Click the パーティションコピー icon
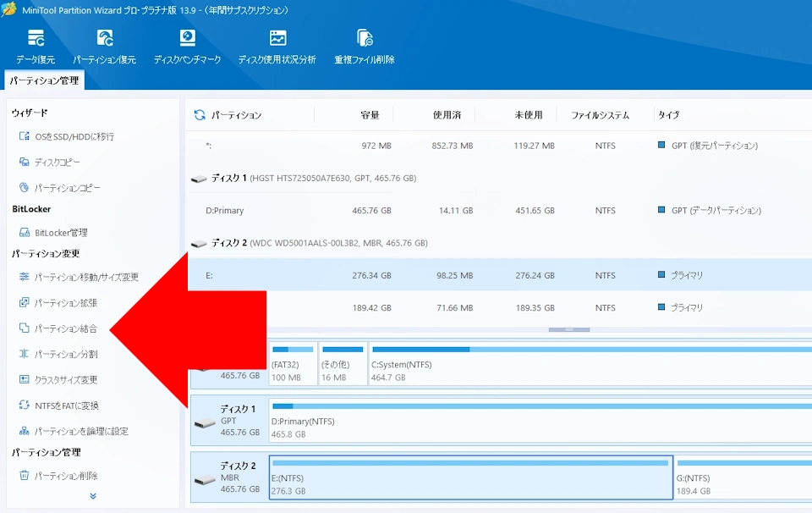Viewport: 812px width, 513px height. pos(24,188)
